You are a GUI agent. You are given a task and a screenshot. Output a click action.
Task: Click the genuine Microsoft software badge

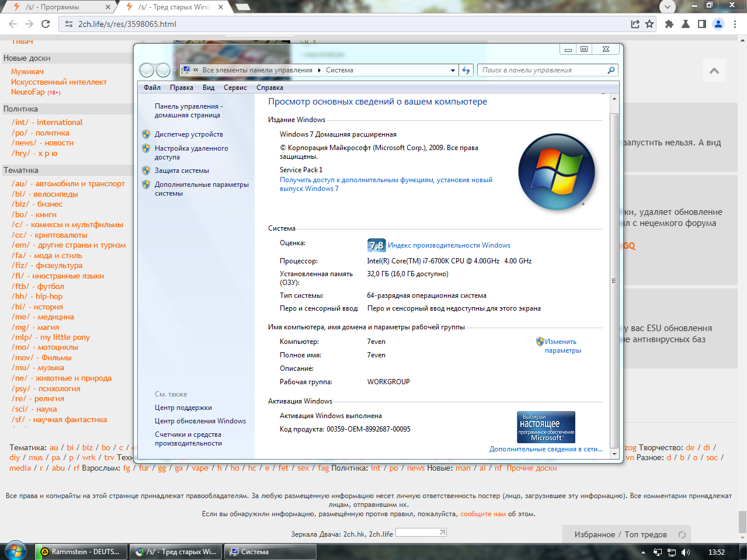click(546, 427)
